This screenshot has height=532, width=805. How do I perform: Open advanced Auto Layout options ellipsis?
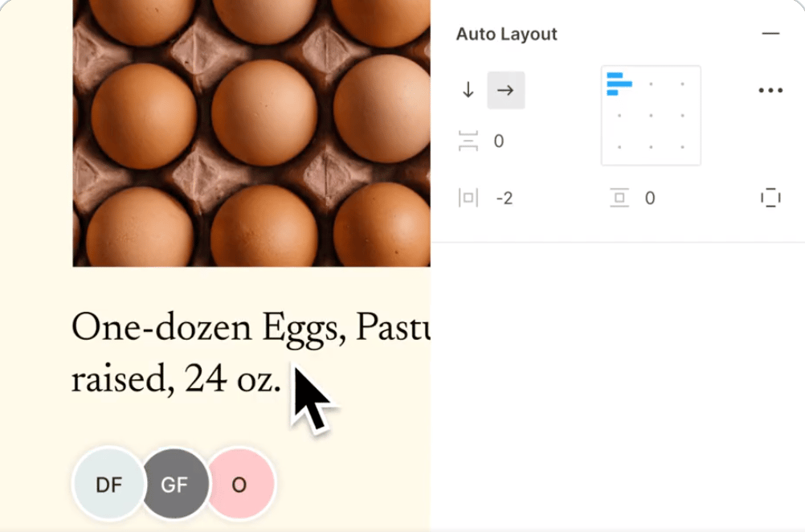[770, 90]
